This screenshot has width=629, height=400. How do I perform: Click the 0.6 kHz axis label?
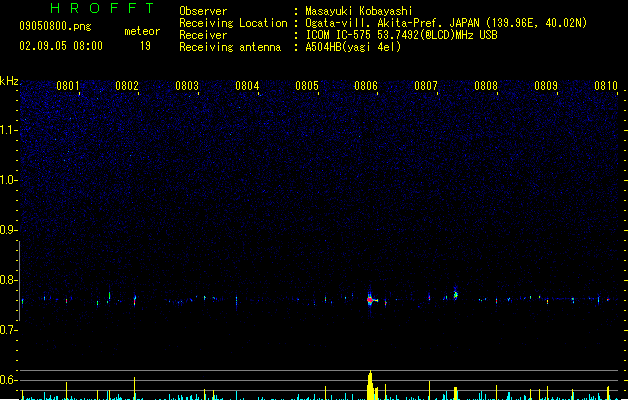click(x=8, y=380)
